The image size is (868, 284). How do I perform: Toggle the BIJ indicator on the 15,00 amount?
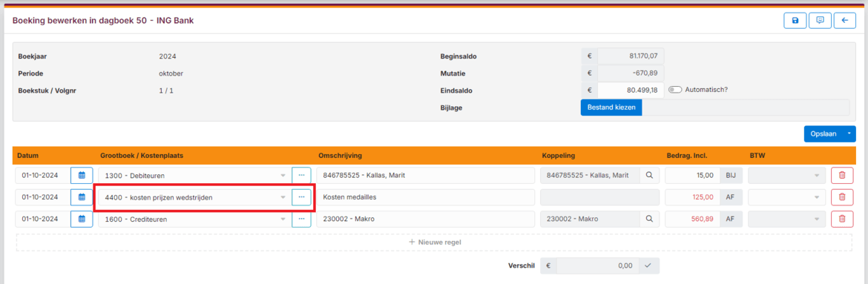pos(730,175)
